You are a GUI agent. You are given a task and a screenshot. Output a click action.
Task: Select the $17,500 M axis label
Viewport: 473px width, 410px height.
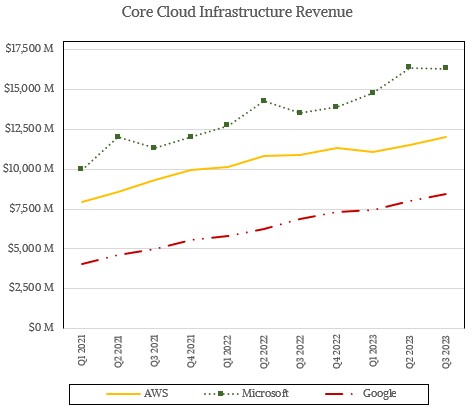pos(29,48)
